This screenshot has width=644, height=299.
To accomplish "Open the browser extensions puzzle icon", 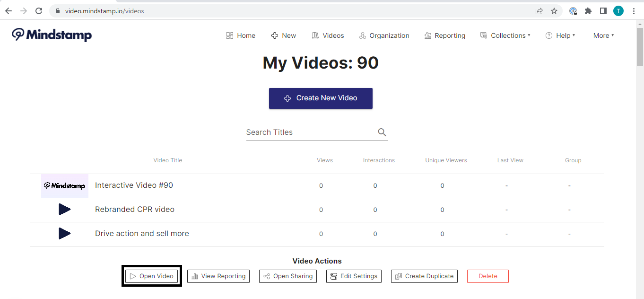I will (x=588, y=11).
